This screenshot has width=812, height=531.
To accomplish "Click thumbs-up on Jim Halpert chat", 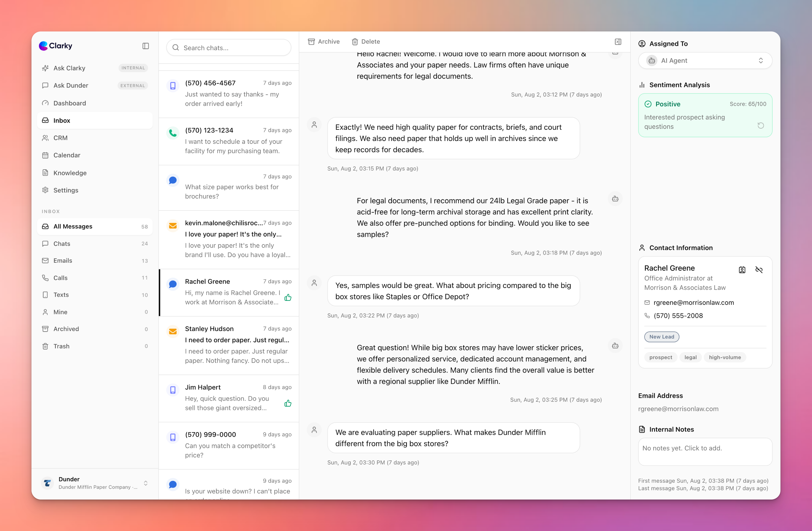I will coord(288,403).
